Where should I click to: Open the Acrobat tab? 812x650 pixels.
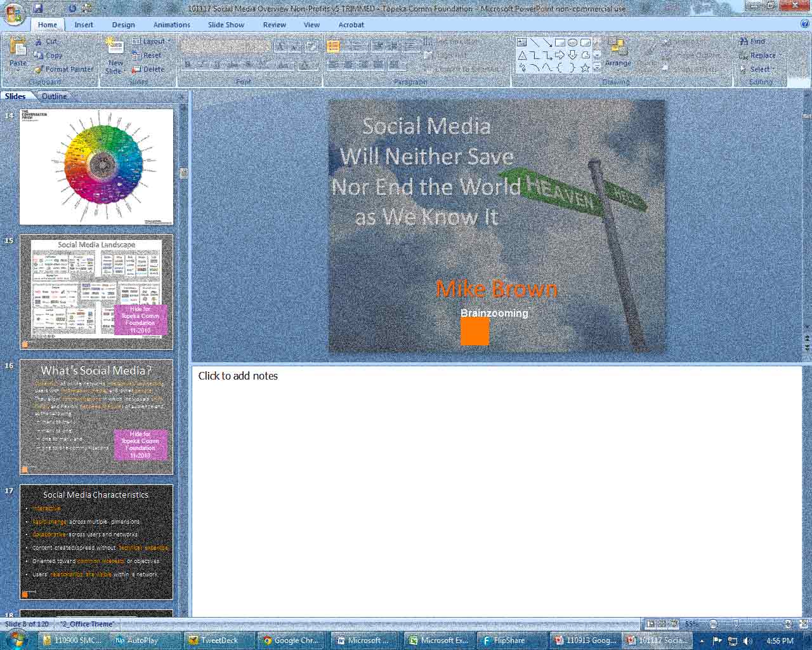pos(351,25)
